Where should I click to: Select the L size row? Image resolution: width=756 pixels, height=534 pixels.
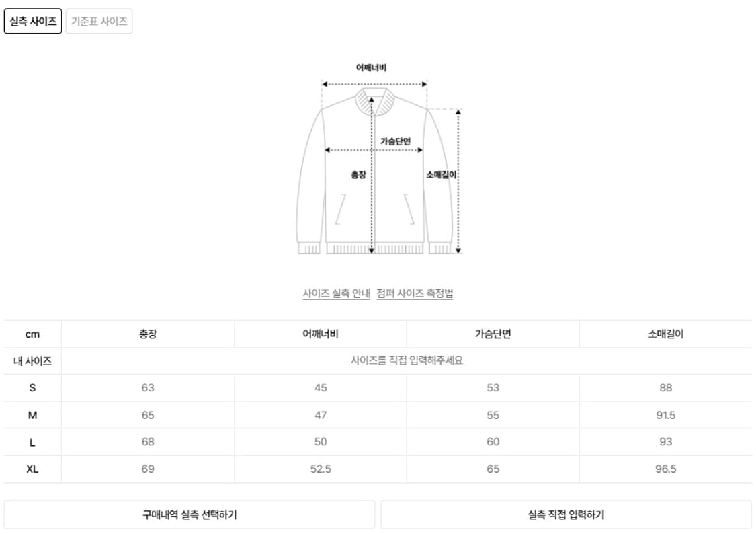pyautogui.click(x=32, y=441)
